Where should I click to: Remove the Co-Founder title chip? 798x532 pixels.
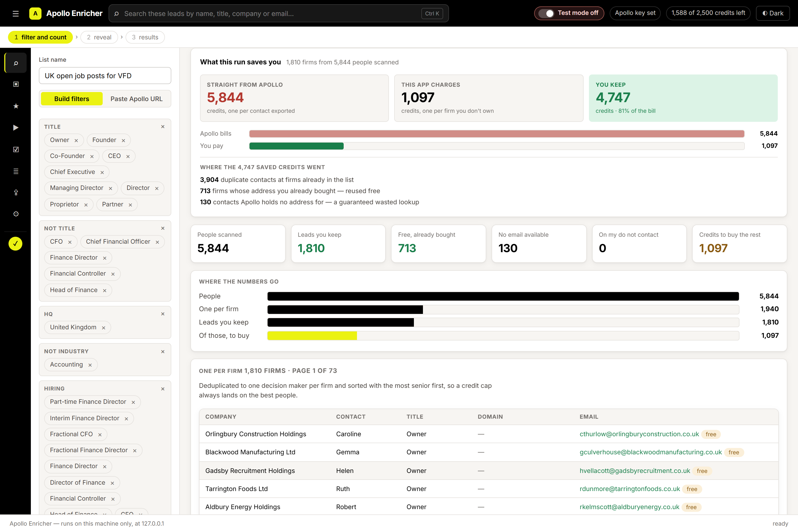point(92,156)
